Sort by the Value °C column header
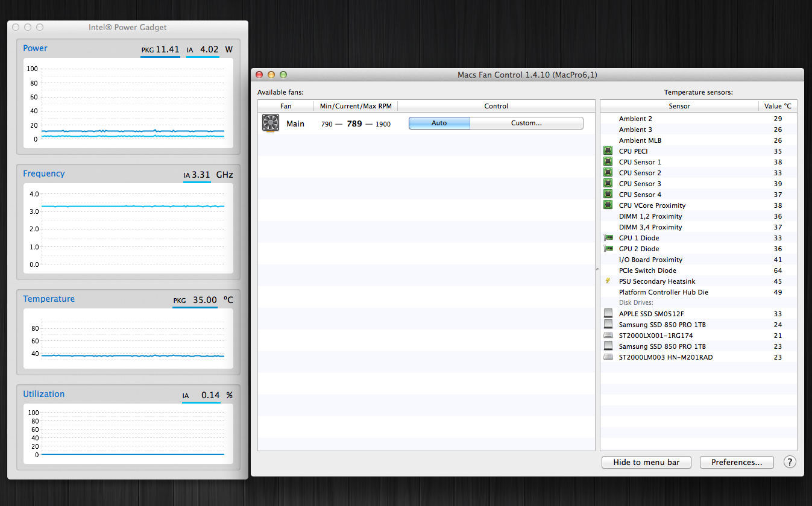The width and height of the screenshot is (812, 506). [x=778, y=106]
